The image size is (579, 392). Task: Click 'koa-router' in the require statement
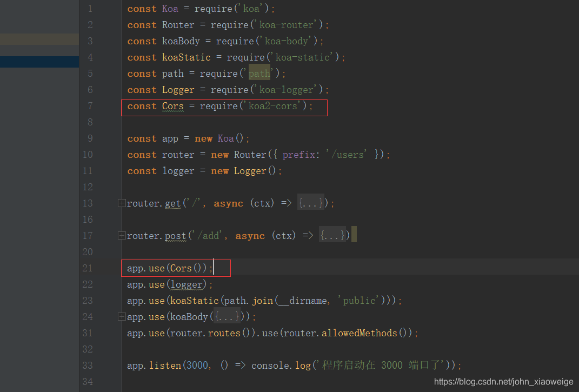click(x=286, y=25)
